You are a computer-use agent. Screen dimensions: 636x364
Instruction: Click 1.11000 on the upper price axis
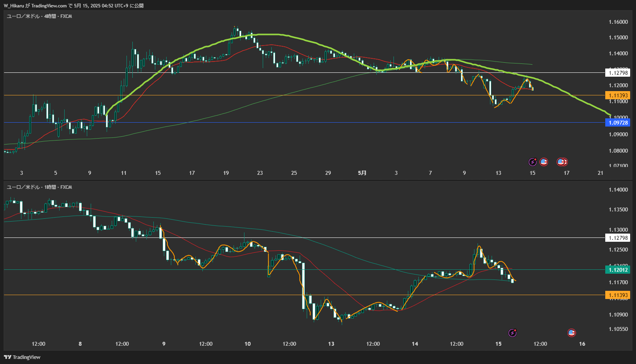(618, 101)
